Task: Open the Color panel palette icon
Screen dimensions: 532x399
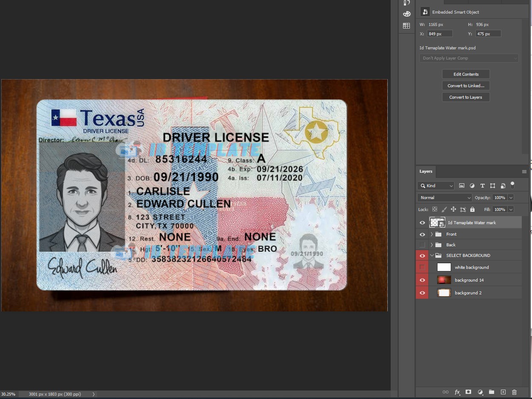Action: (x=407, y=14)
